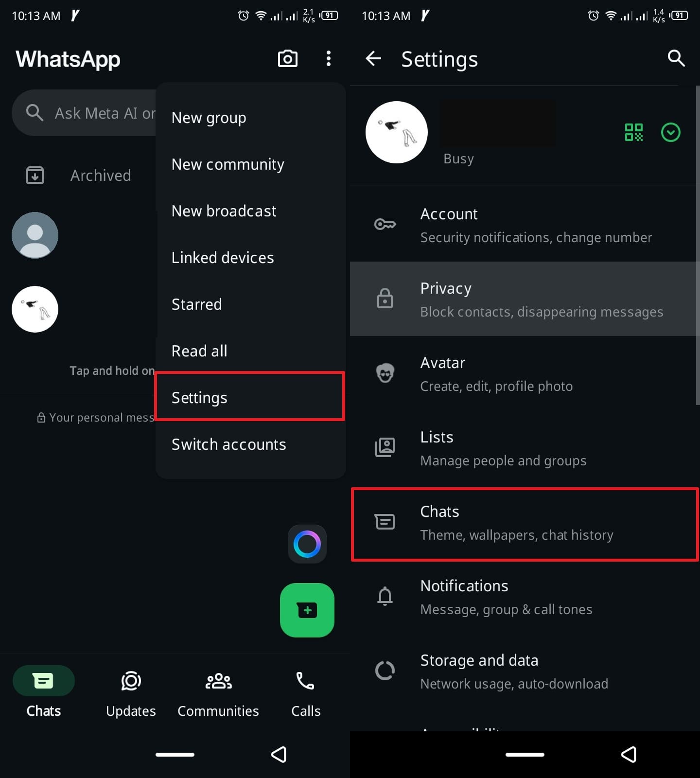Screen dimensions: 700x778
Task: Tap the Busy status text
Action: coord(458,159)
